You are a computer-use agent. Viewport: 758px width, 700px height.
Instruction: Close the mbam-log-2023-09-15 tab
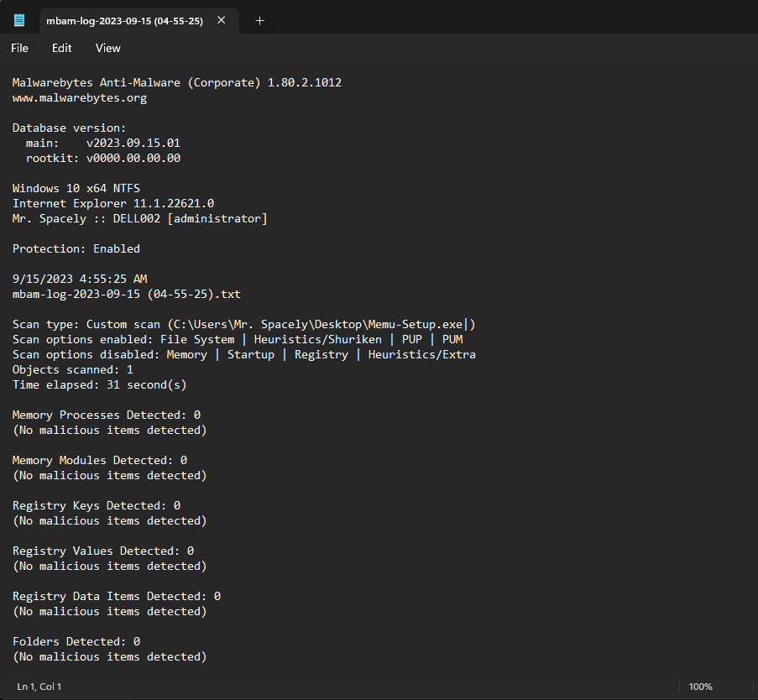click(x=222, y=20)
